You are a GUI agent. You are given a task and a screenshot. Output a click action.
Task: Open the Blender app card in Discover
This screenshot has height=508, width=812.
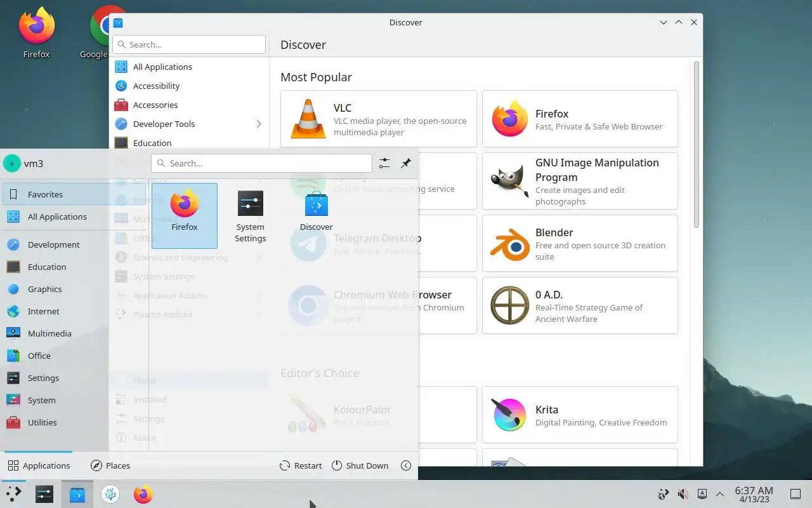click(x=580, y=243)
